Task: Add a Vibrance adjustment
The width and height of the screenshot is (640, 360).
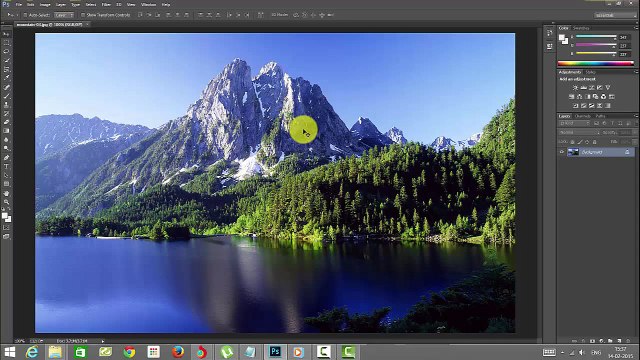Action: pyautogui.click(x=608, y=88)
